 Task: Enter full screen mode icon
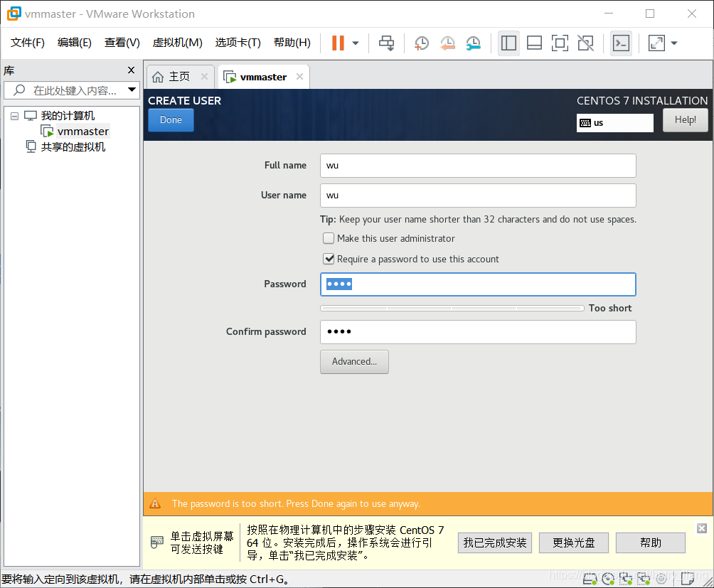tap(560, 43)
